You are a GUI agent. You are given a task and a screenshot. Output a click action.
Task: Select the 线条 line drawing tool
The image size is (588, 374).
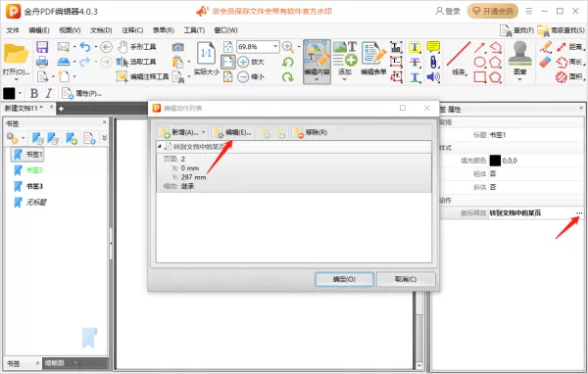459,59
